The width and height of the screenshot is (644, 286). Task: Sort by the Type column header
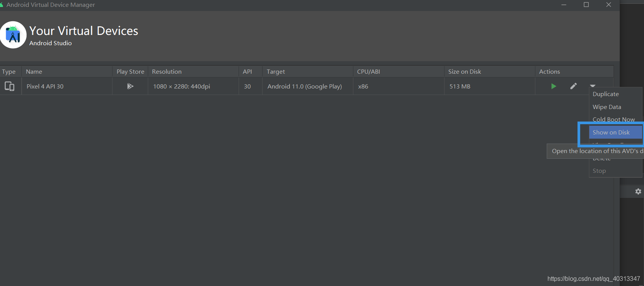click(11, 71)
